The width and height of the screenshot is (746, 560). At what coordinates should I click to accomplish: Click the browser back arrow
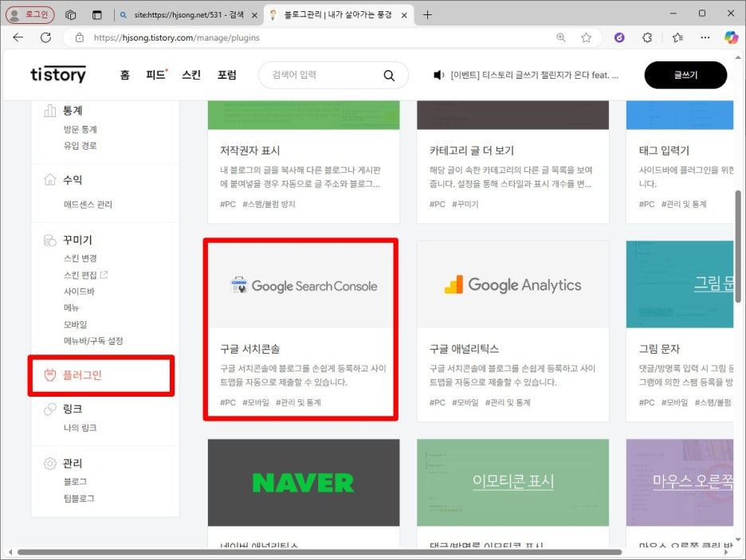(18, 37)
